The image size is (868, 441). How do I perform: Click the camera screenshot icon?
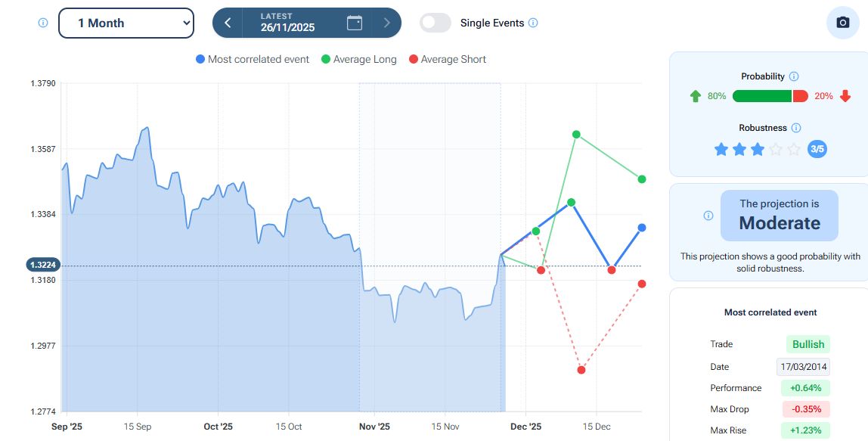tap(842, 23)
